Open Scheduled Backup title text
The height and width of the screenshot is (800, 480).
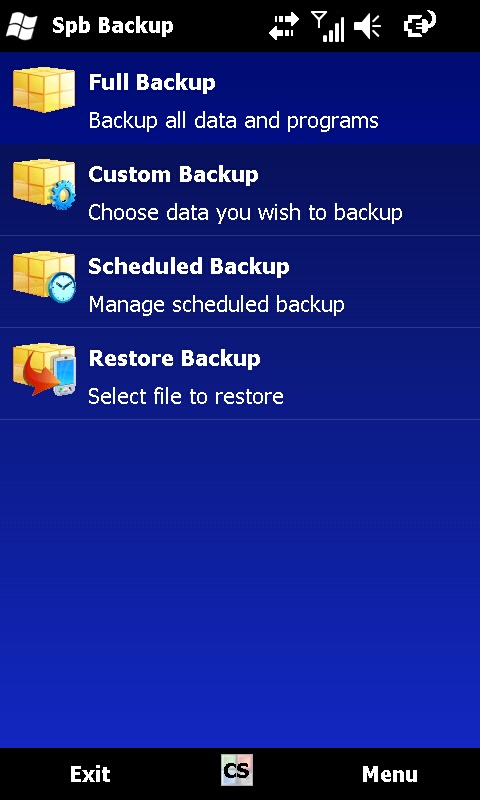point(189,267)
